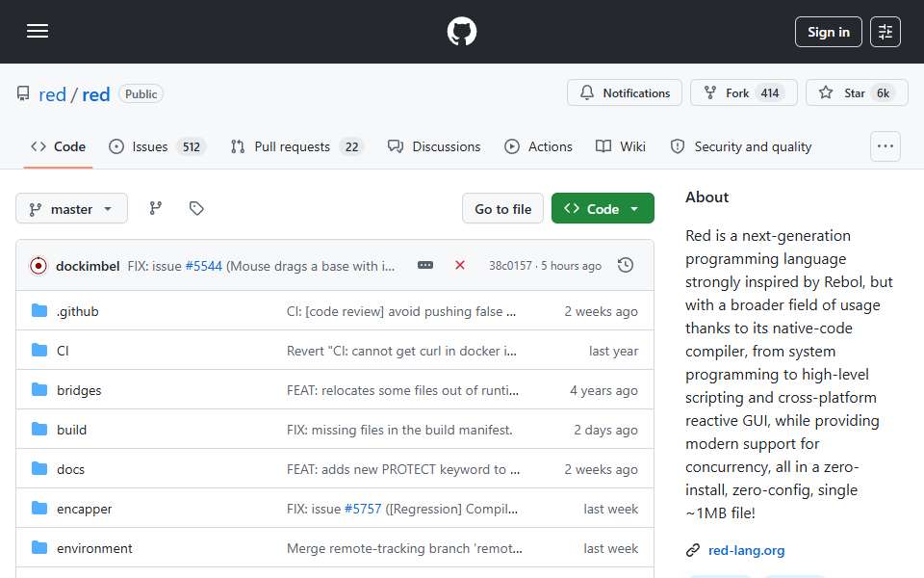Click the docs folder icon
The image size is (924, 578).
39,469
